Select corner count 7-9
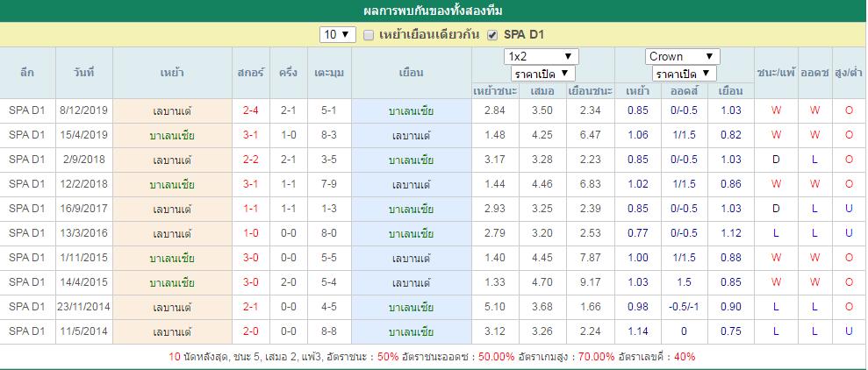Image resolution: width=868 pixels, height=370 pixels. 329,184
